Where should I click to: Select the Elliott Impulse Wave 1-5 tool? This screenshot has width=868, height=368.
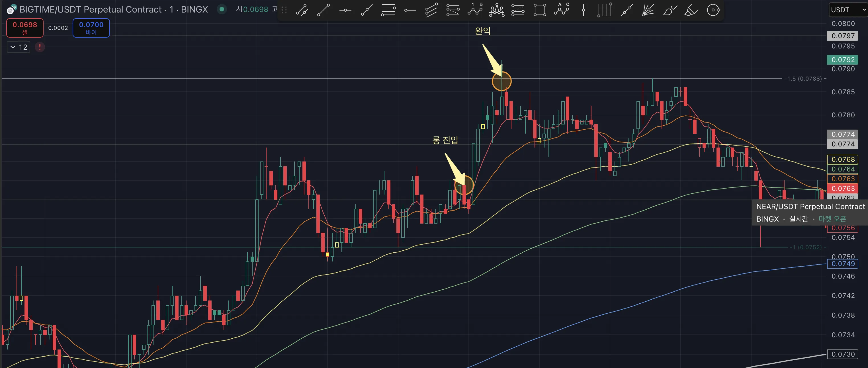(x=475, y=10)
